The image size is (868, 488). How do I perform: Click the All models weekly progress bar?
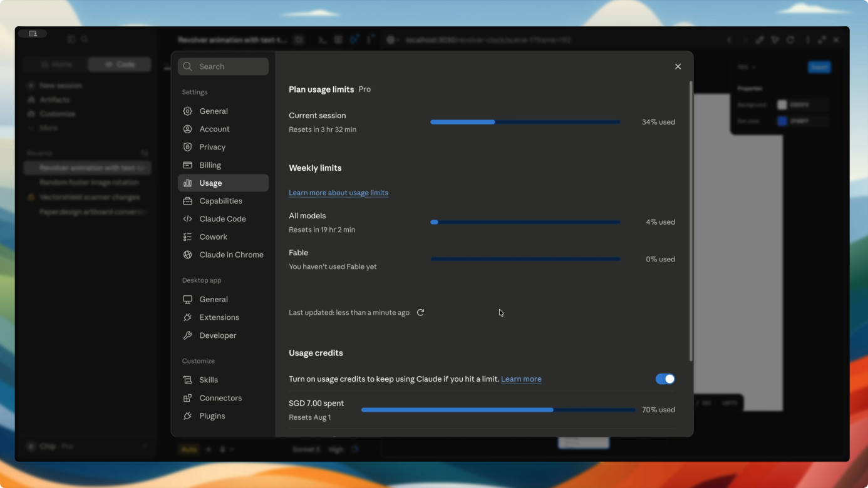pyautogui.click(x=525, y=222)
